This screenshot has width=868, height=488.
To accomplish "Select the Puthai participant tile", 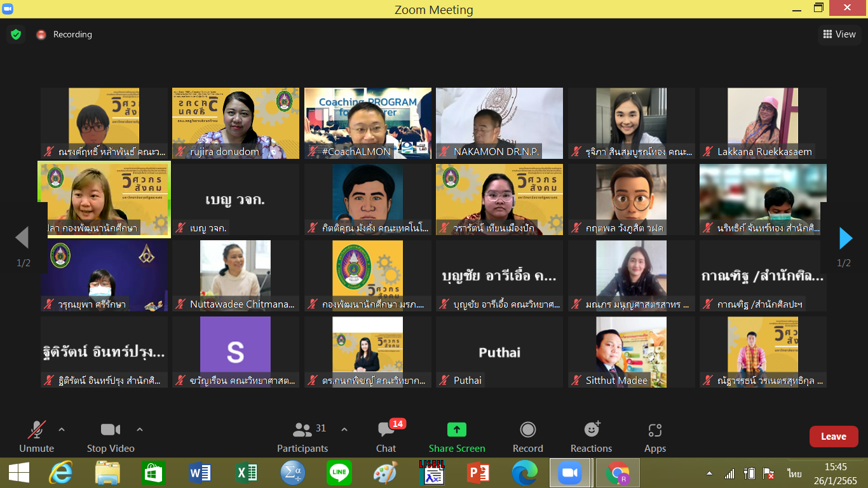I will point(499,352).
